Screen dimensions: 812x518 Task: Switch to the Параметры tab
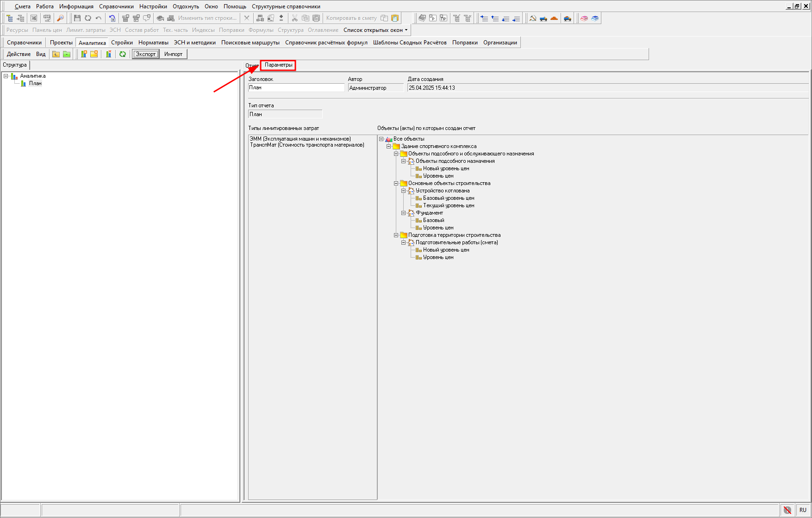tap(278, 65)
